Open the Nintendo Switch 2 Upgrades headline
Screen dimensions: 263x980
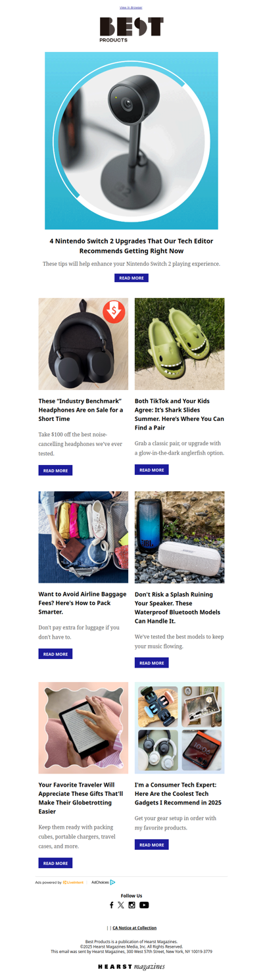coord(131,246)
